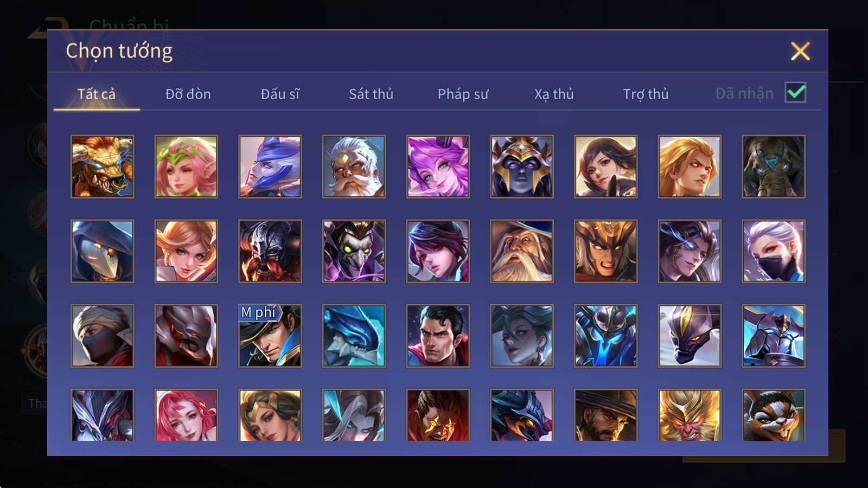Open the Sát thủ tab
868x488 pixels.
point(371,94)
